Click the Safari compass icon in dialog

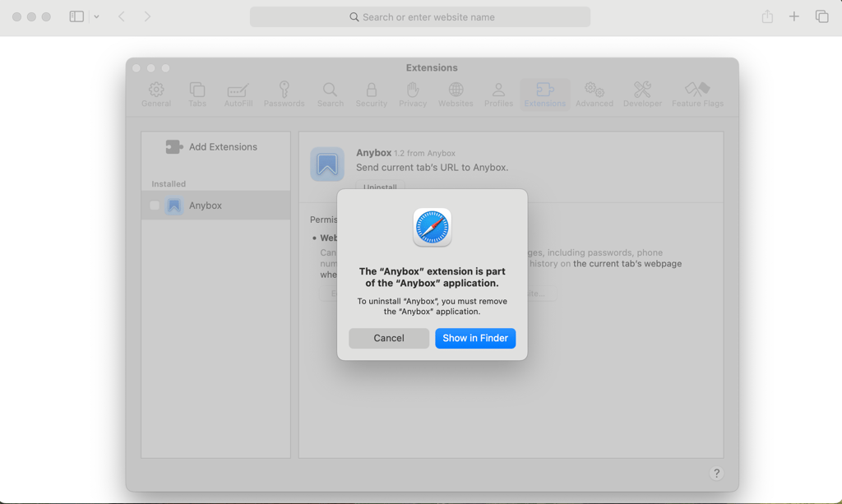433,227
